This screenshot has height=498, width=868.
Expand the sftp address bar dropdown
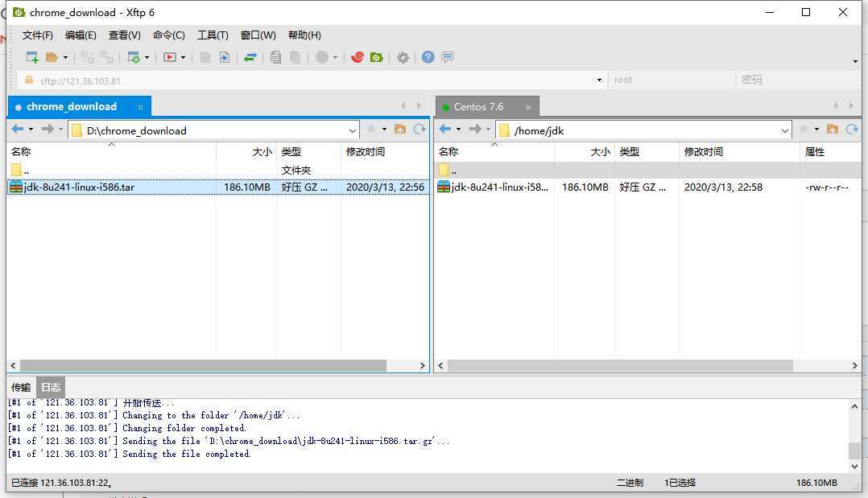599,80
